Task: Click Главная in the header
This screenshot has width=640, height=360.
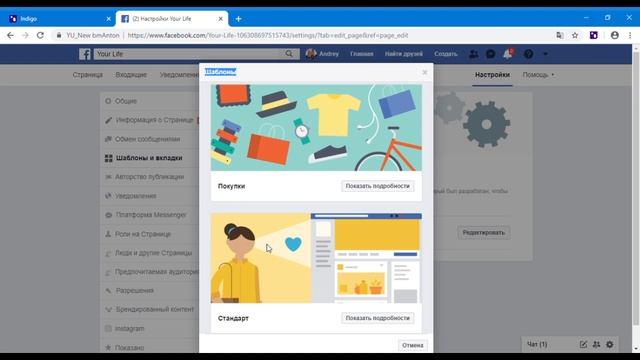Action: tap(362, 54)
